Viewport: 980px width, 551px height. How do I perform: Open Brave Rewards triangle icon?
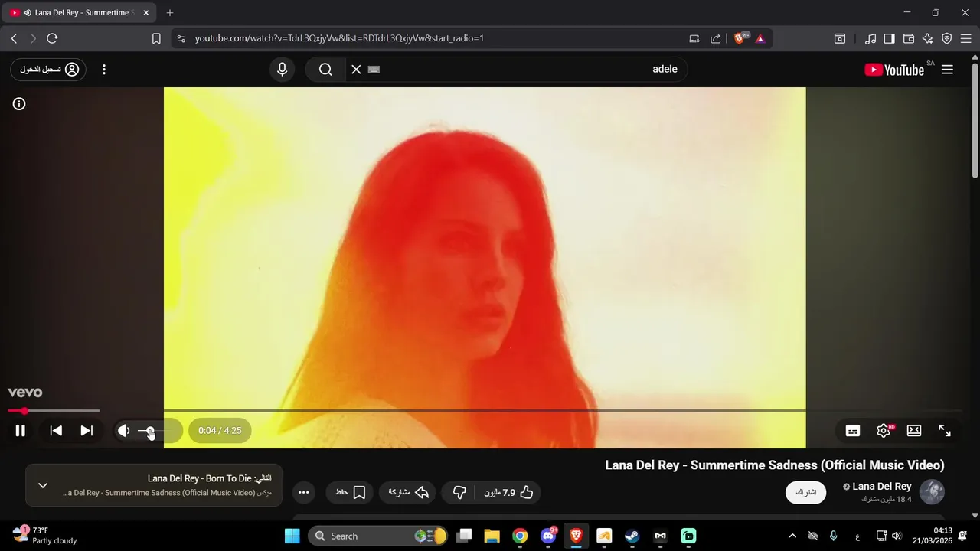click(760, 38)
